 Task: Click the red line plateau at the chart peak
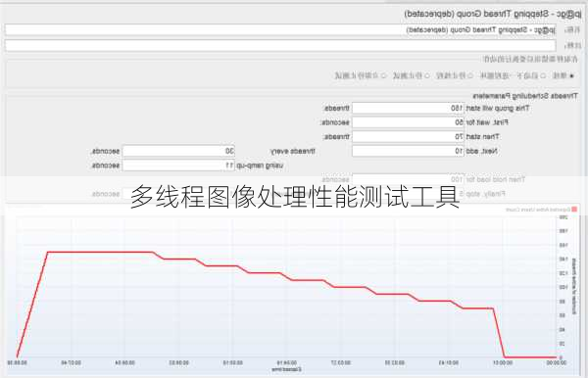(101, 252)
